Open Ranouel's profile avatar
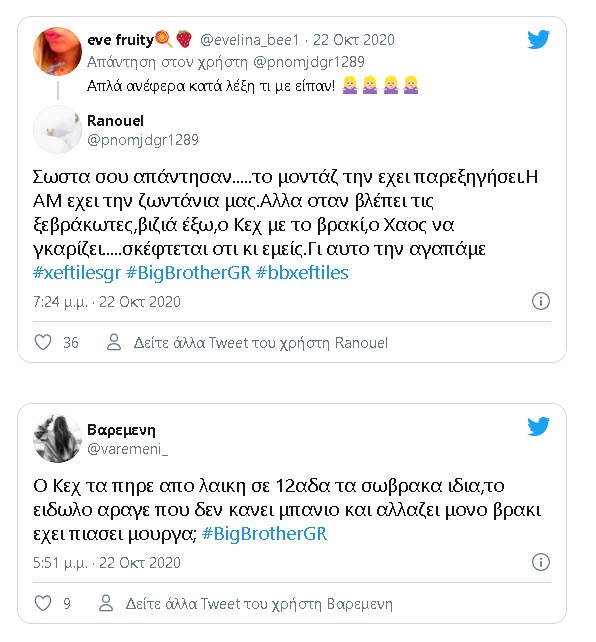 pos(57,130)
